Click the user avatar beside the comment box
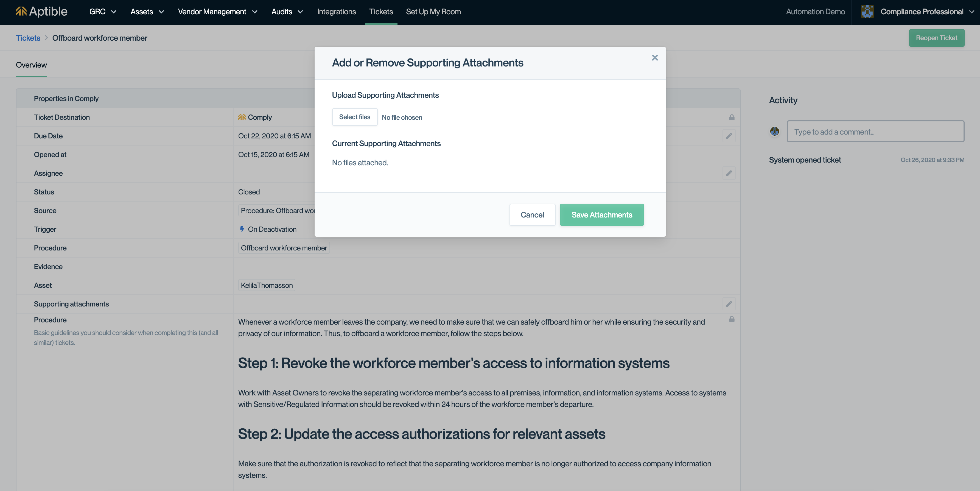Viewport: 980px width, 491px height. [774, 132]
